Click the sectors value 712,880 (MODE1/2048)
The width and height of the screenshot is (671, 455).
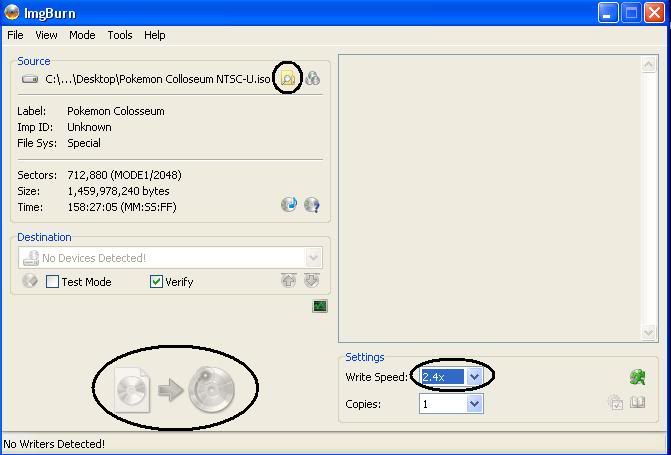pyautogui.click(x=124, y=175)
